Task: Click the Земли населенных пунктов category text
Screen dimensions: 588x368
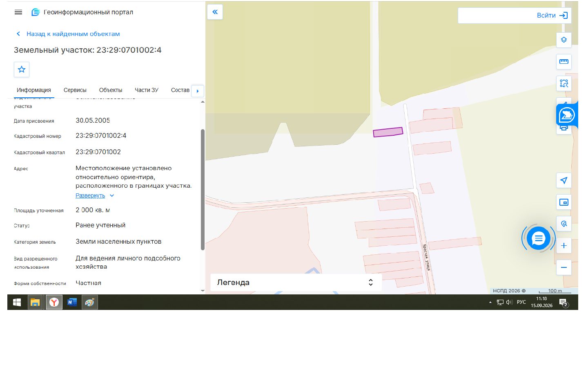Action: point(118,242)
